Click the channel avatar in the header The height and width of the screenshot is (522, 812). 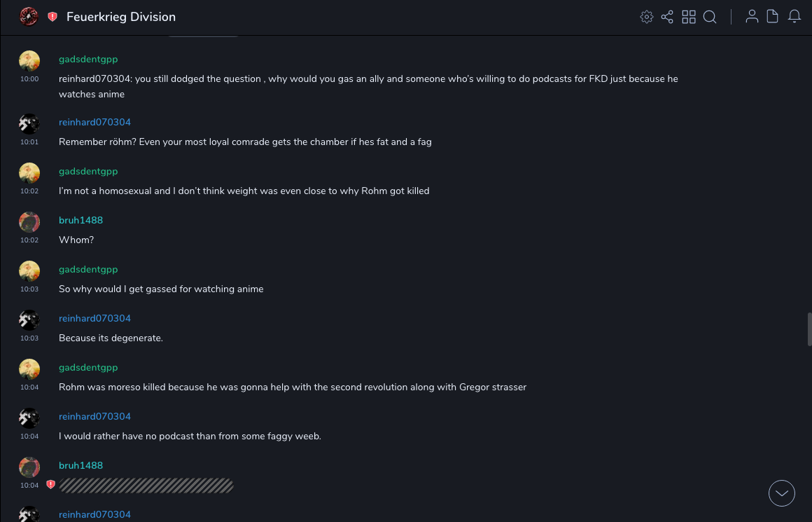point(29,17)
